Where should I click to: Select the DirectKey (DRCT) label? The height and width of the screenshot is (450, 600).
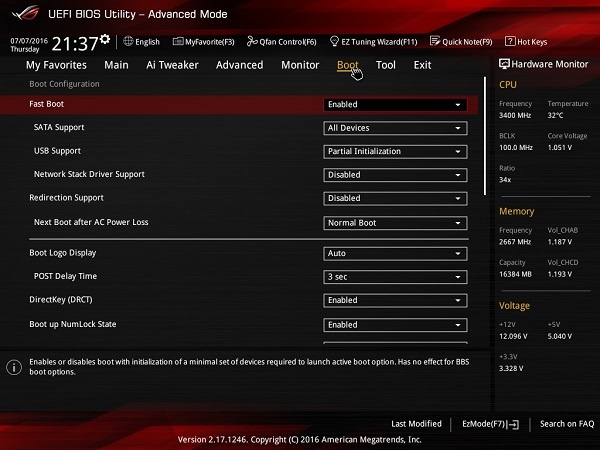point(61,300)
